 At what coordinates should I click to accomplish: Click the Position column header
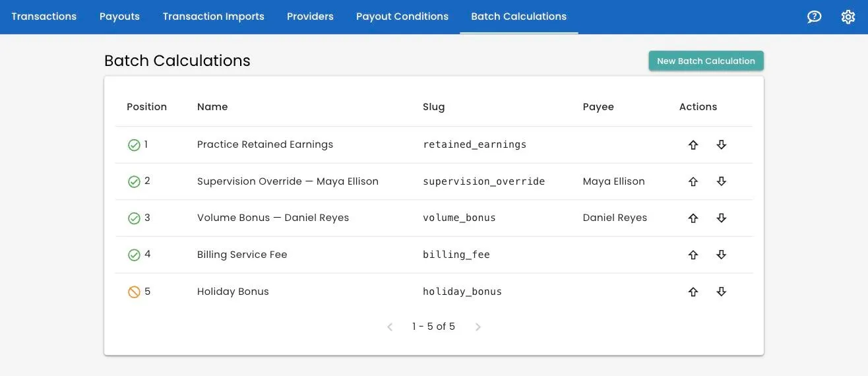tap(147, 107)
